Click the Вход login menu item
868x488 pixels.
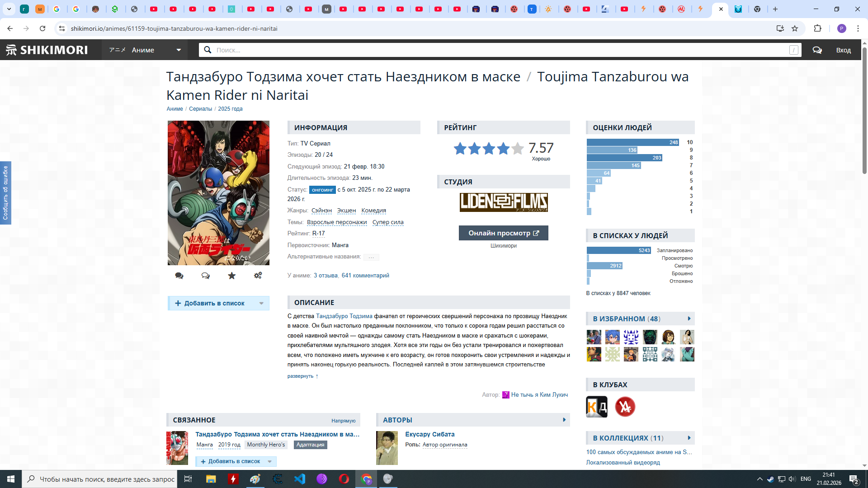843,50
